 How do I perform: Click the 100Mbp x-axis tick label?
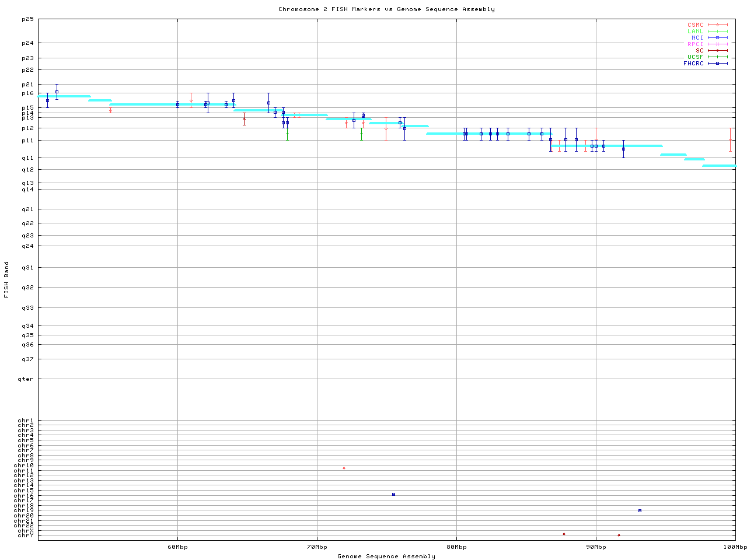click(x=735, y=547)
